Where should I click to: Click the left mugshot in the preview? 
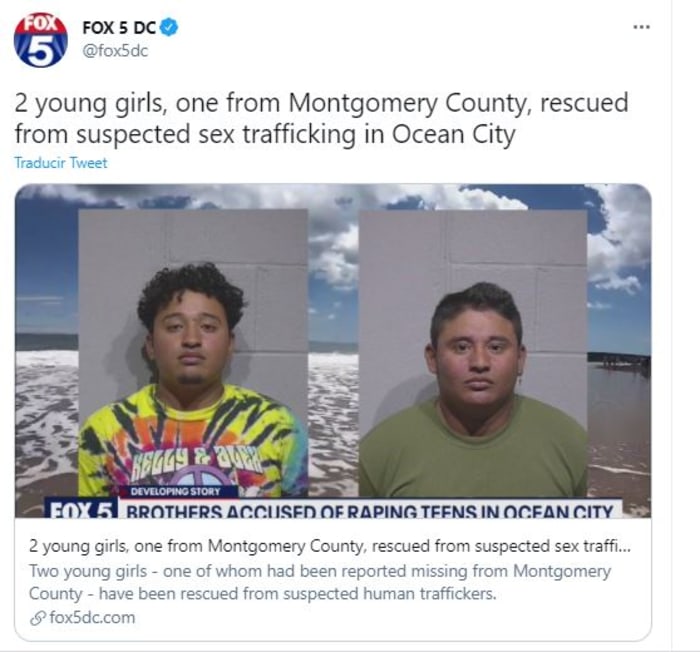[x=193, y=353]
